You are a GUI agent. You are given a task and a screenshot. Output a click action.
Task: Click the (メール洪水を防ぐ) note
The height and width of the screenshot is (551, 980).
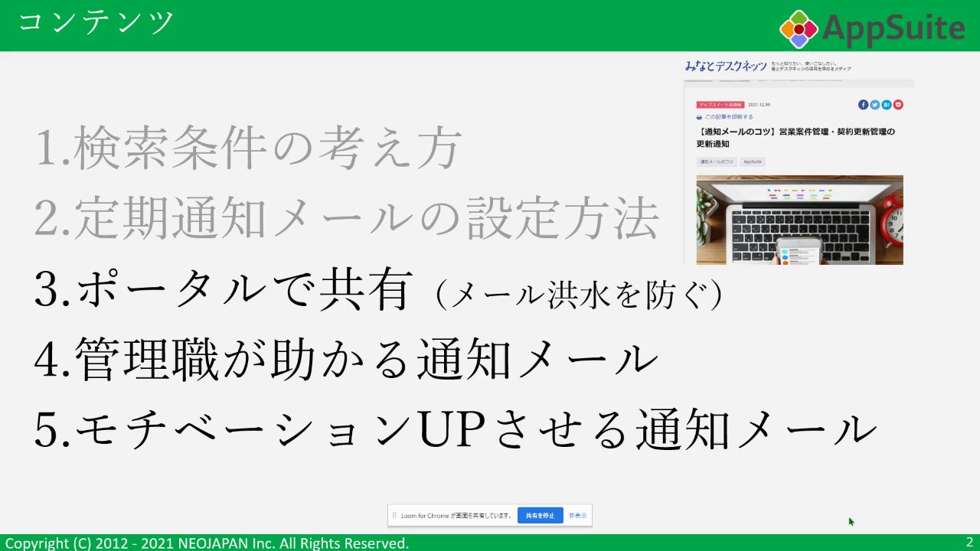click(580, 295)
